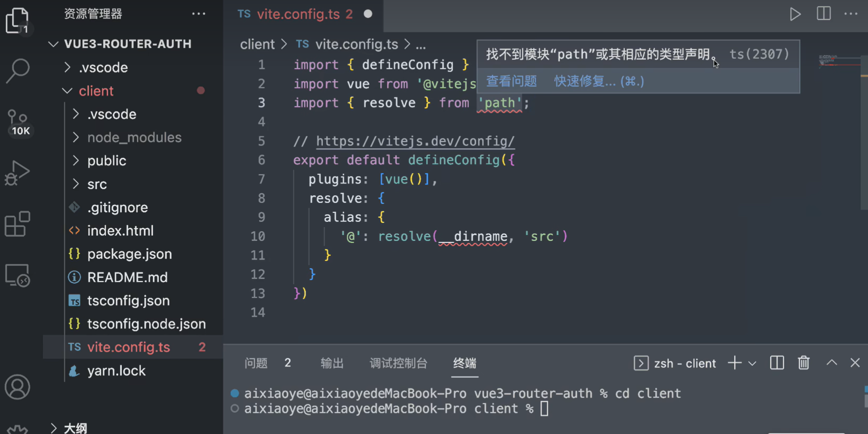Click the .gitignore file icon
Screen dimensions: 868x434
[74, 207]
